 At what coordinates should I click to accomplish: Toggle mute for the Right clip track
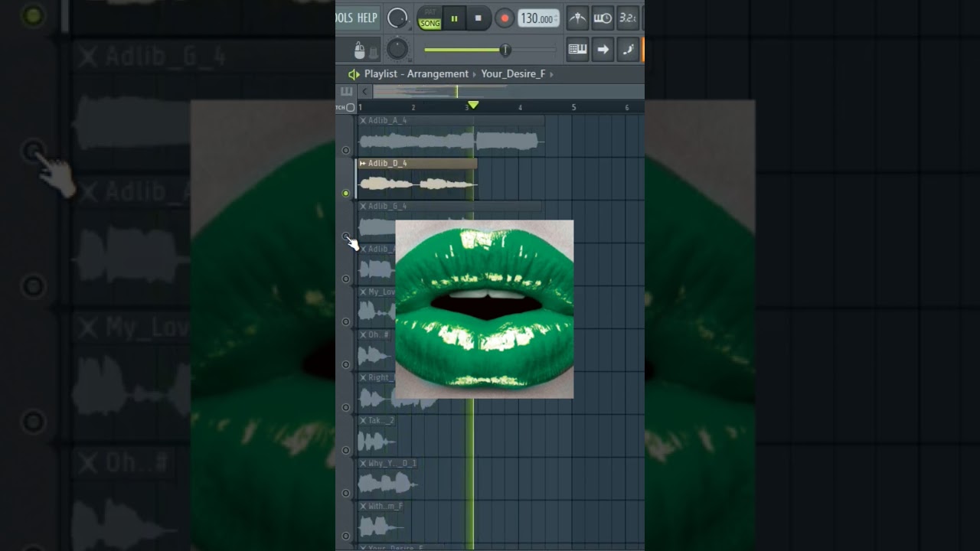tap(345, 407)
